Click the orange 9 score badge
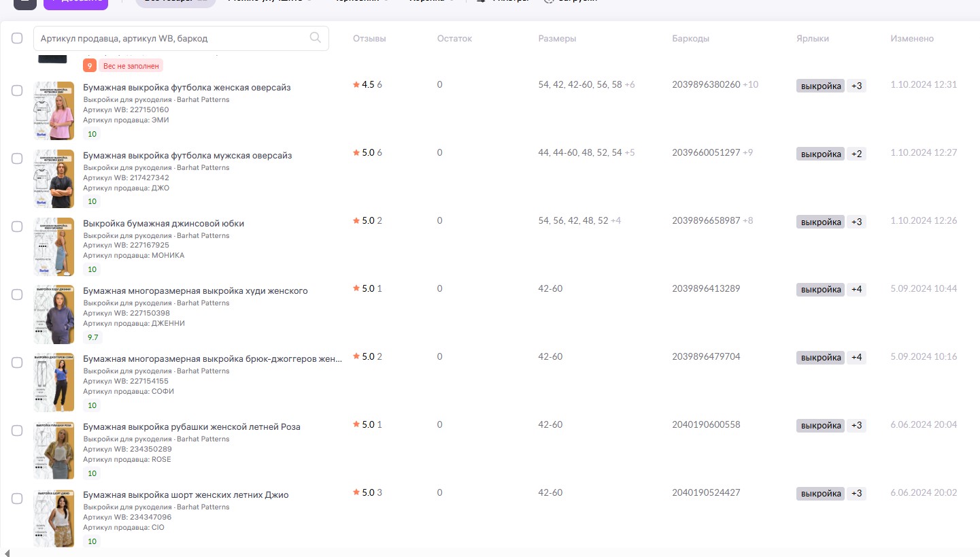The width and height of the screenshot is (980, 557). point(89,66)
